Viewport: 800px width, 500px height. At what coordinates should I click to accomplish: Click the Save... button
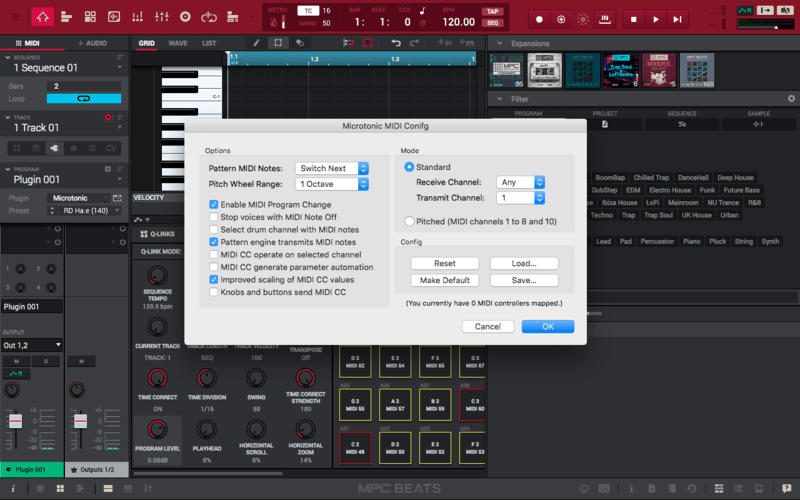(x=524, y=280)
